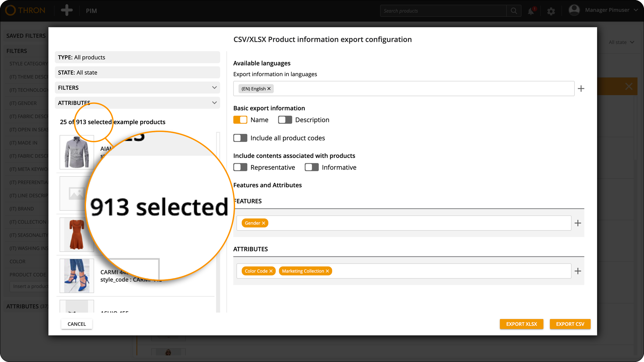Image resolution: width=644 pixels, height=362 pixels.
Task: Remove the Gender feature tag
Action: tap(263, 223)
